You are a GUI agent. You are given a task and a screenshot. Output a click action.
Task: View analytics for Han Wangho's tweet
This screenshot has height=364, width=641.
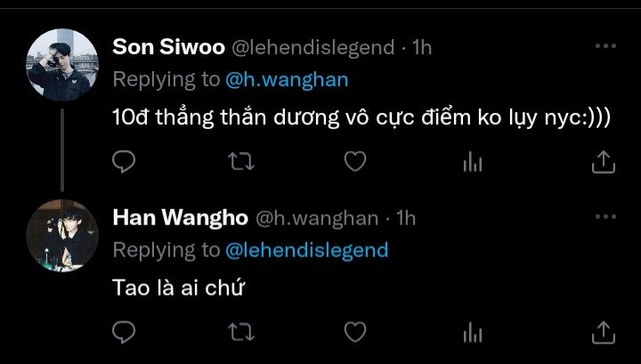click(473, 332)
